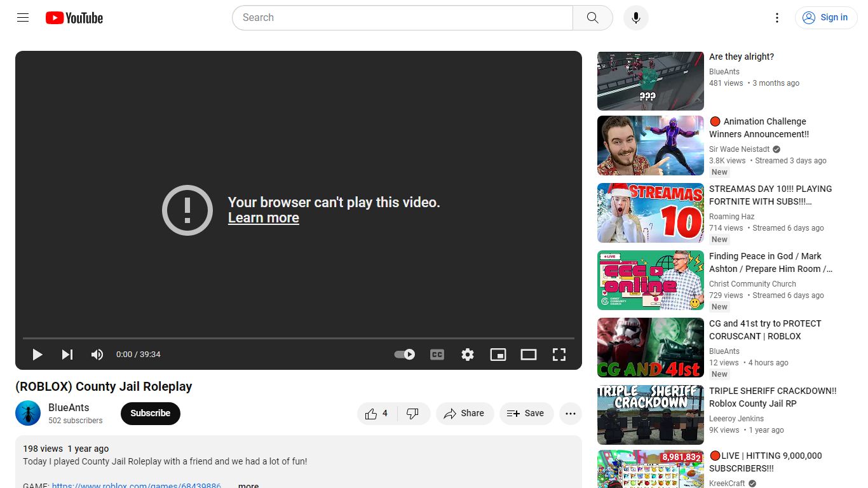Click the large error exclamation icon
Image resolution: width=868 pixels, height=488 pixels.
[x=187, y=210]
